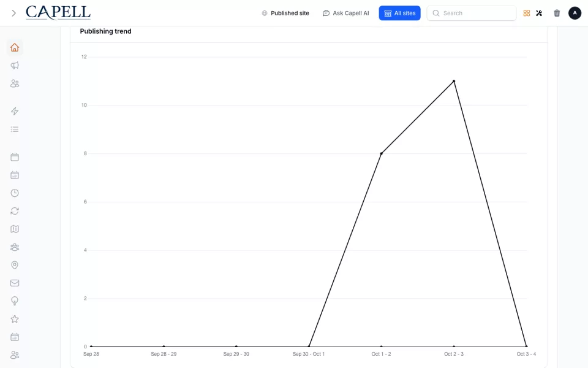This screenshot has width=588, height=368.
Task: Open the envelope mail icon
Action: click(x=15, y=283)
